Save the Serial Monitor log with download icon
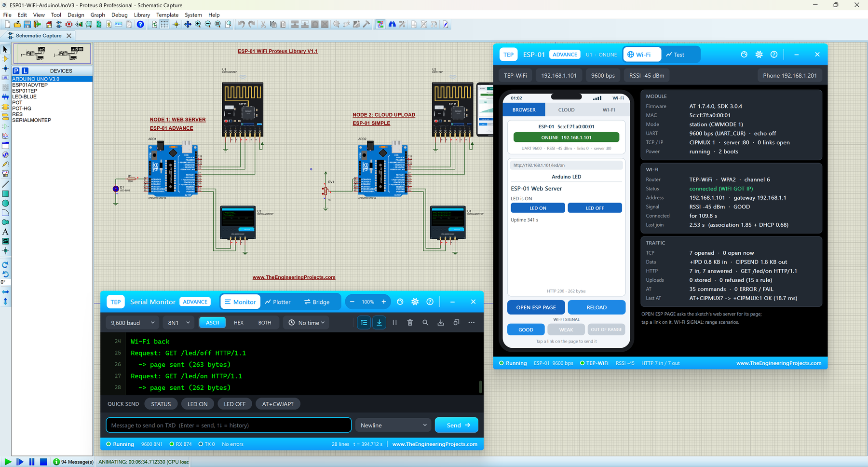868x467 pixels. point(441,323)
